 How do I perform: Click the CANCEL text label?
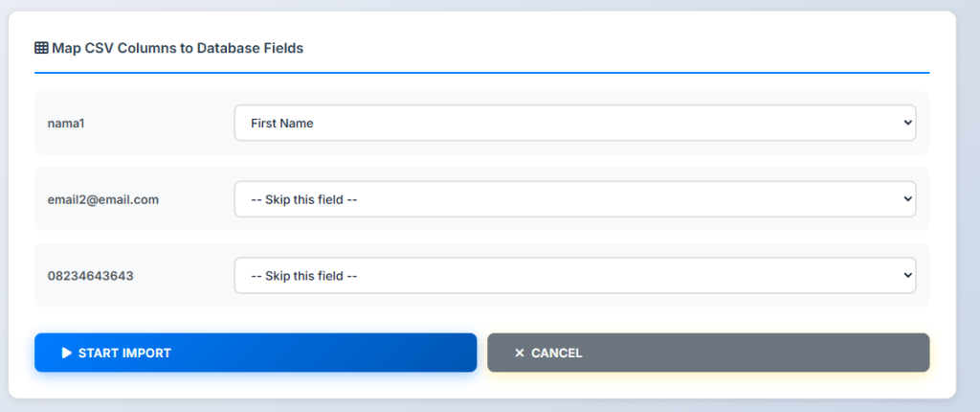tap(557, 353)
